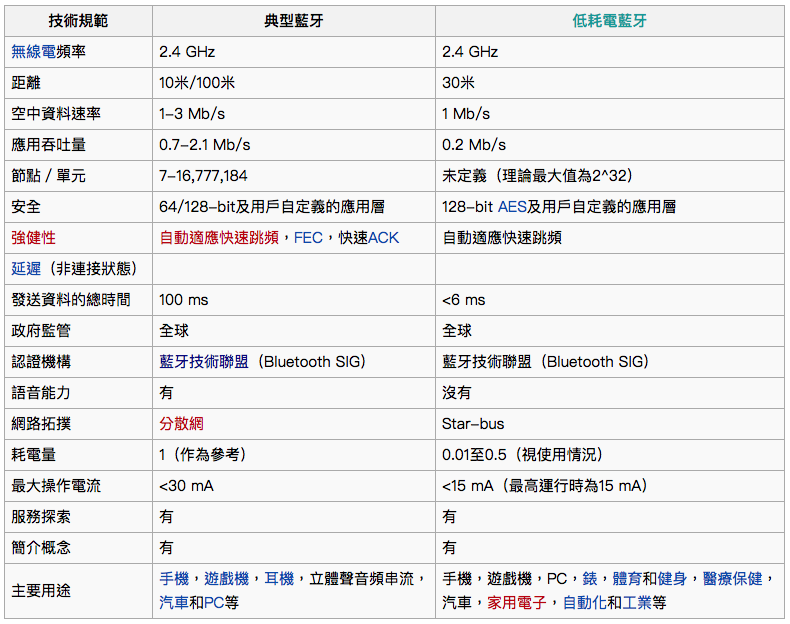Click the red 強健性 link

[33, 238]
